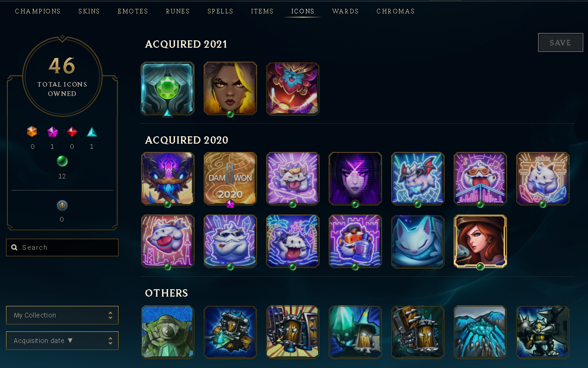Select the sleeping blue cat icon
This screenshot has height=368, width=588.
coord(418,241)
